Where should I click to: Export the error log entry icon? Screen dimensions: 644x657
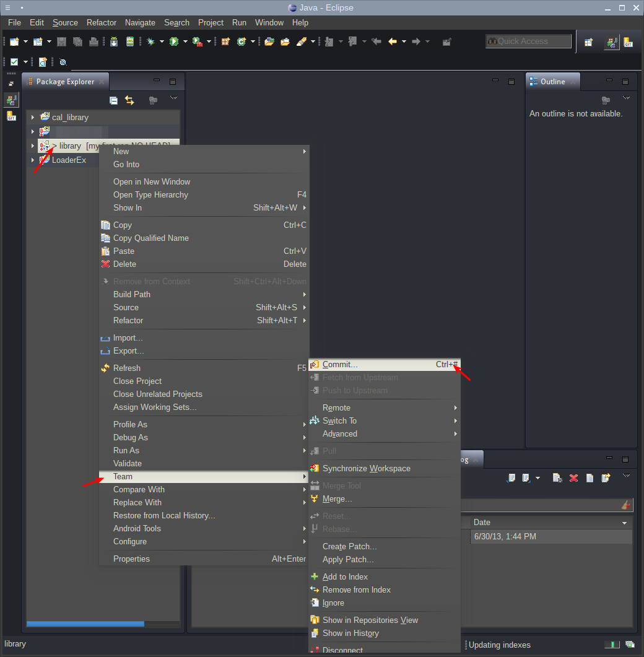tap(605, 477)
